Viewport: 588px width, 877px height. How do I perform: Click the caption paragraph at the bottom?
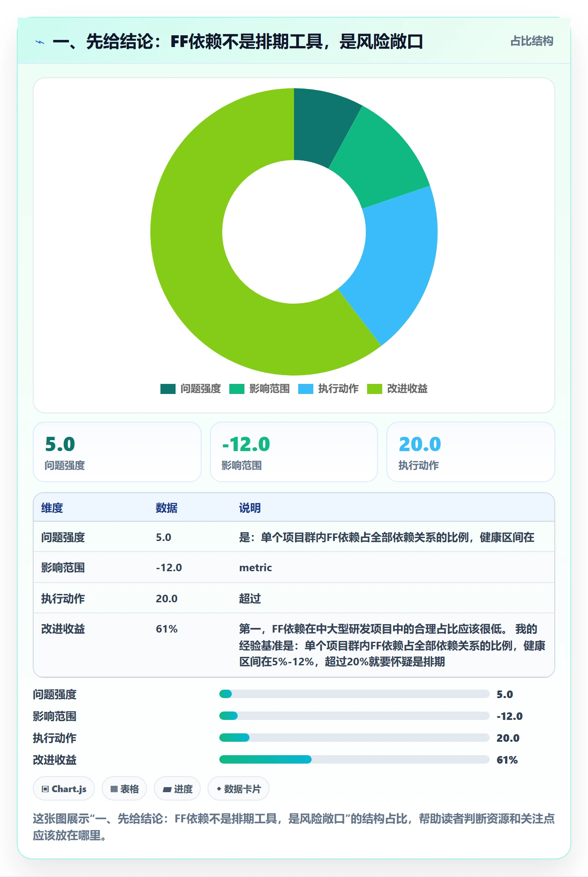click(x=294, y=827)
